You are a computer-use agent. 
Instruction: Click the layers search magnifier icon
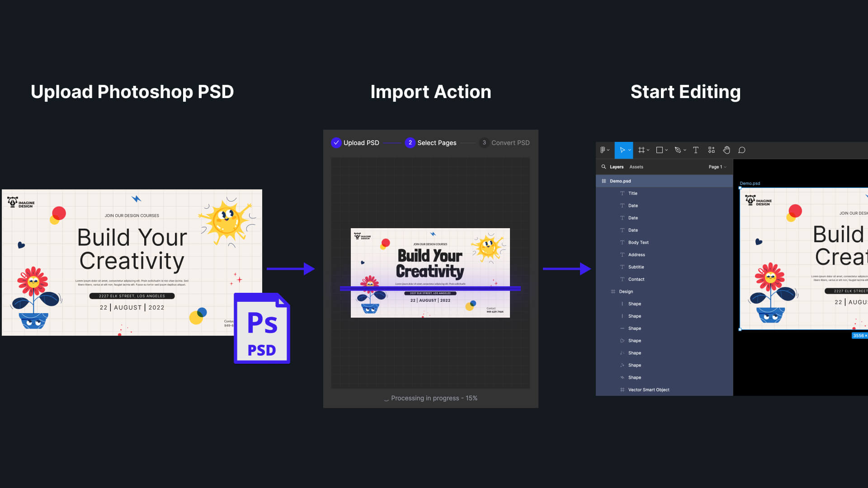604,167
